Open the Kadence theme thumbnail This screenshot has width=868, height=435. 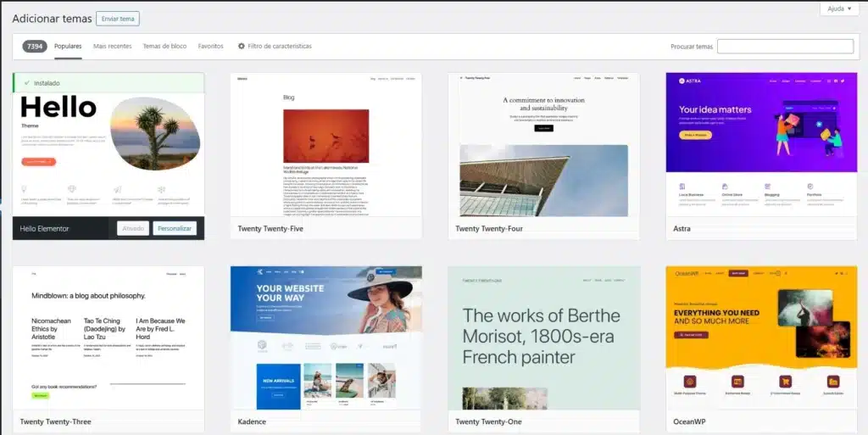tap(326, 338)
